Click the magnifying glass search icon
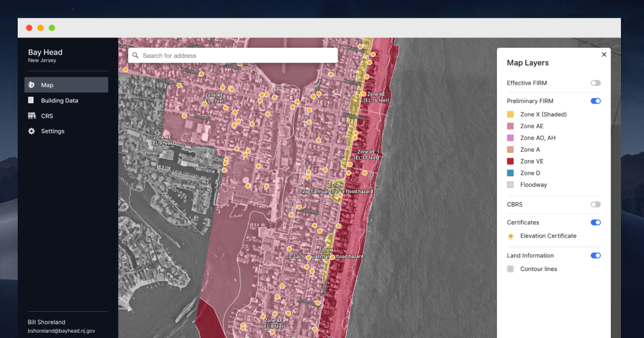Image resolution: width=644 pixels, height=338 pixels. pyautogui.click(x=135, y=55)
